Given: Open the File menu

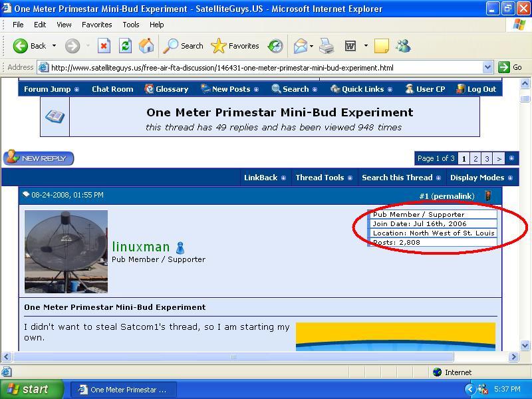Looking at the screenshot, I should click(x=18, y=25).
